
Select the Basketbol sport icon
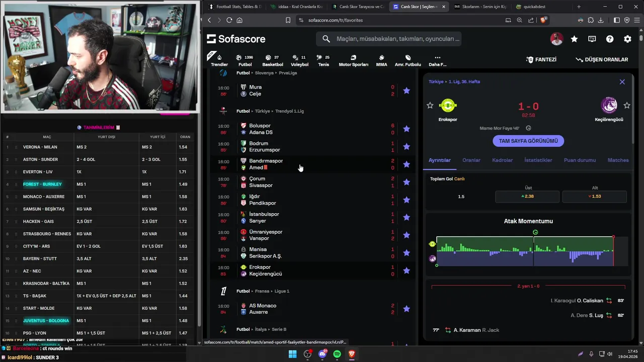coord(272,60)
